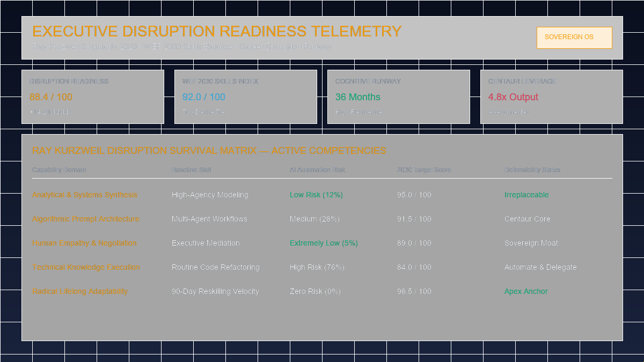Image resolution: width=644 pixels, height=362 pixels.
Task: Click the Ray Kurzweil Disruption Survival Matrix heading
Action: pos(209,151)
